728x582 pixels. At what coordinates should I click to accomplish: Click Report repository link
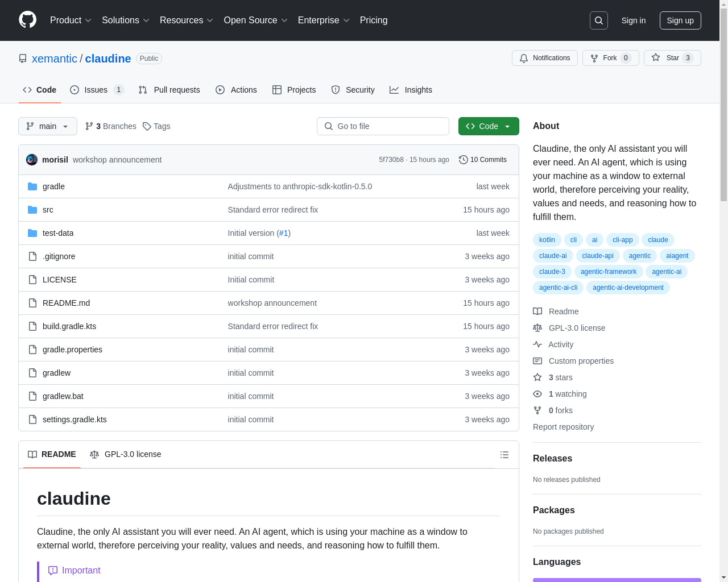[563, 427]
